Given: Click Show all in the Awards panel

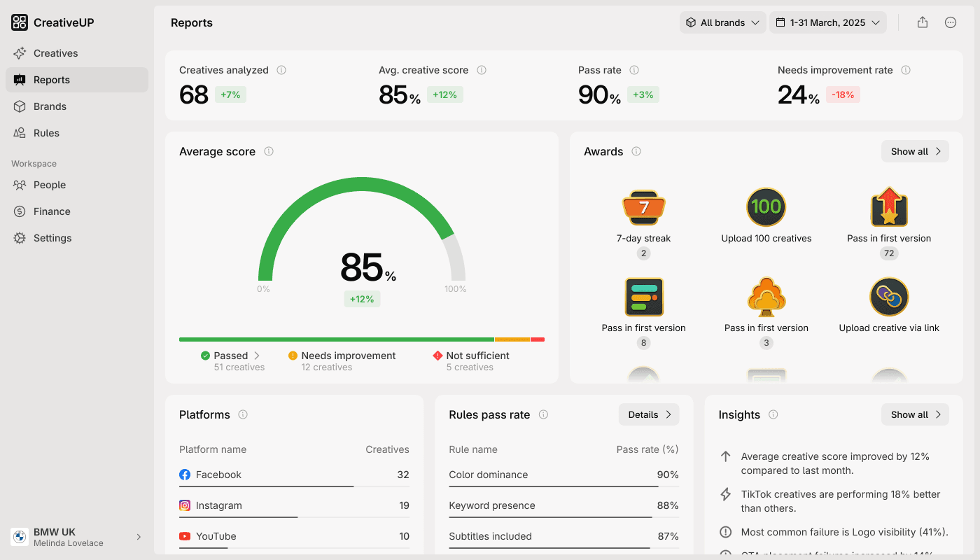Looking at the screenshot, I should pyautogui.click(x=914, y=151).
